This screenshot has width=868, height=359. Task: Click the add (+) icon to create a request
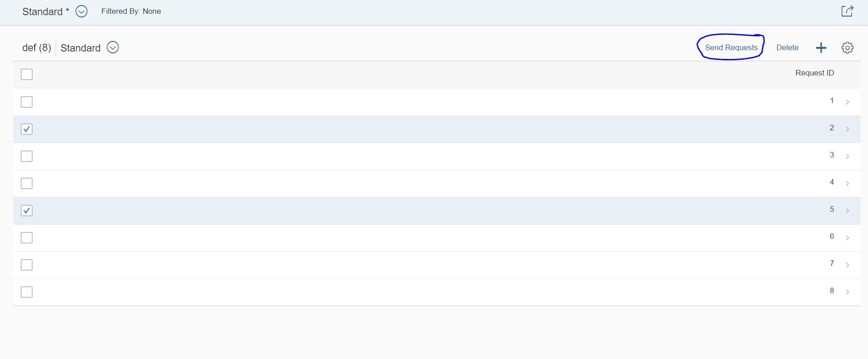821,47
